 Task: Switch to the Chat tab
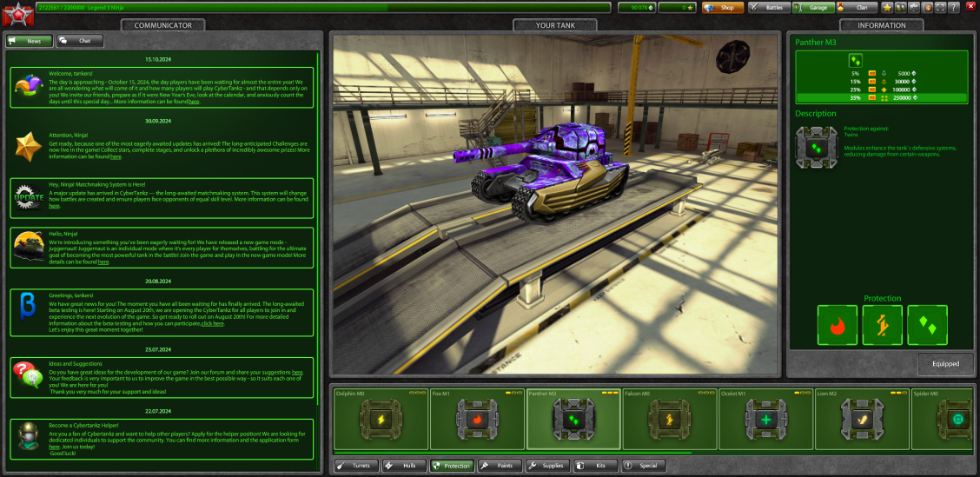point(79,41)
